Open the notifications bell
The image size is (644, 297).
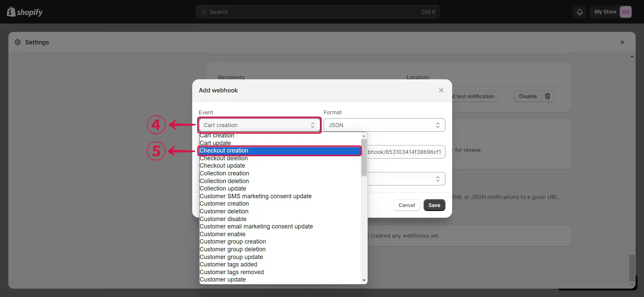pos(580,12)
